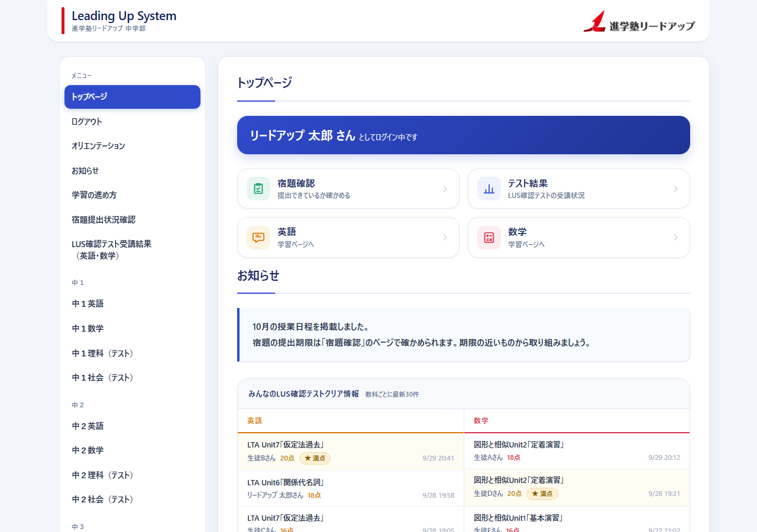
Task: Click the chevron on the テスト結果 card
Action: pyautogui.click(x=675, y=189)
